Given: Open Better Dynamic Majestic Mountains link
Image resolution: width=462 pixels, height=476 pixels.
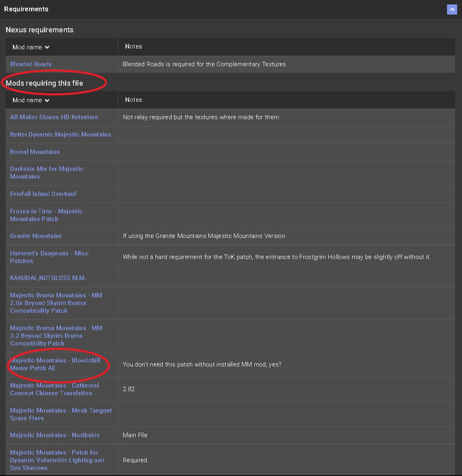Looking at the screenshot, I should [61, 134].
